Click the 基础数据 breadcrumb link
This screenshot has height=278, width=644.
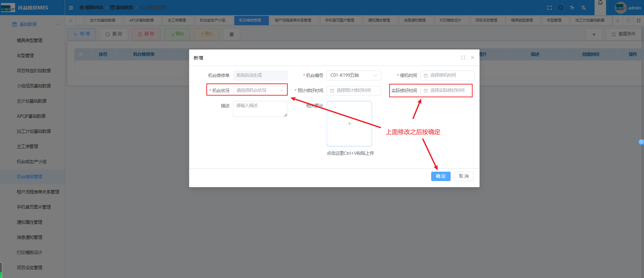point(122,8)
